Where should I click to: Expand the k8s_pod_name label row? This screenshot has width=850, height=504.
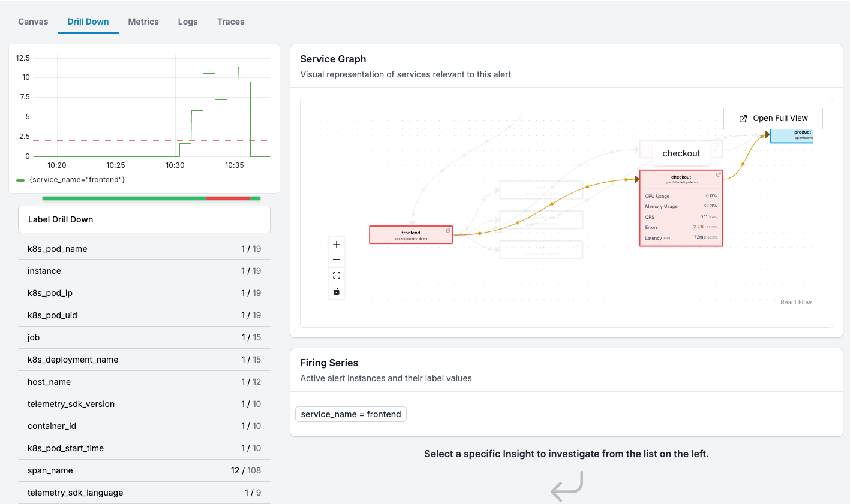144,249
